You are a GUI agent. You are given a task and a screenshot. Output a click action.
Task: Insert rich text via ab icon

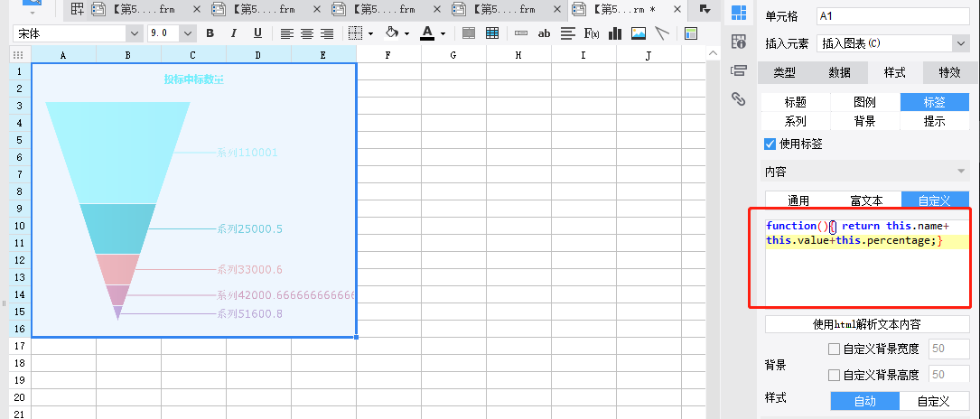[x=544, y=33]
